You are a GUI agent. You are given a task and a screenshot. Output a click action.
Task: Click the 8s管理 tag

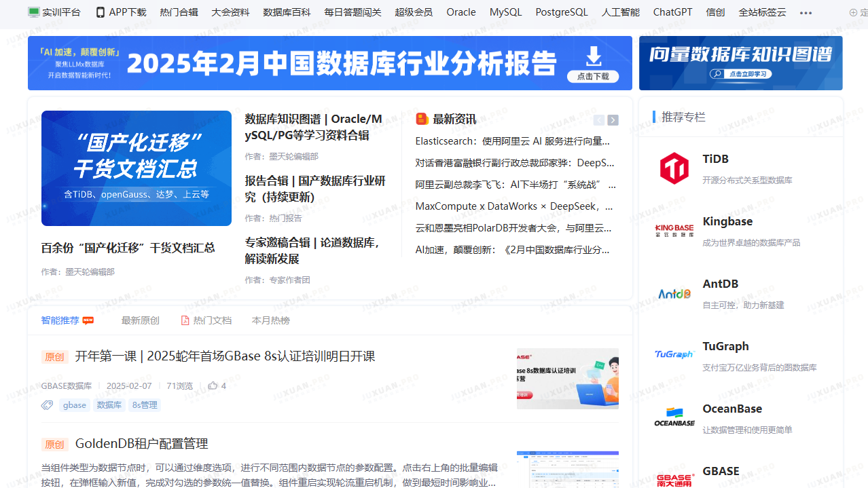[x=145, y=405]
